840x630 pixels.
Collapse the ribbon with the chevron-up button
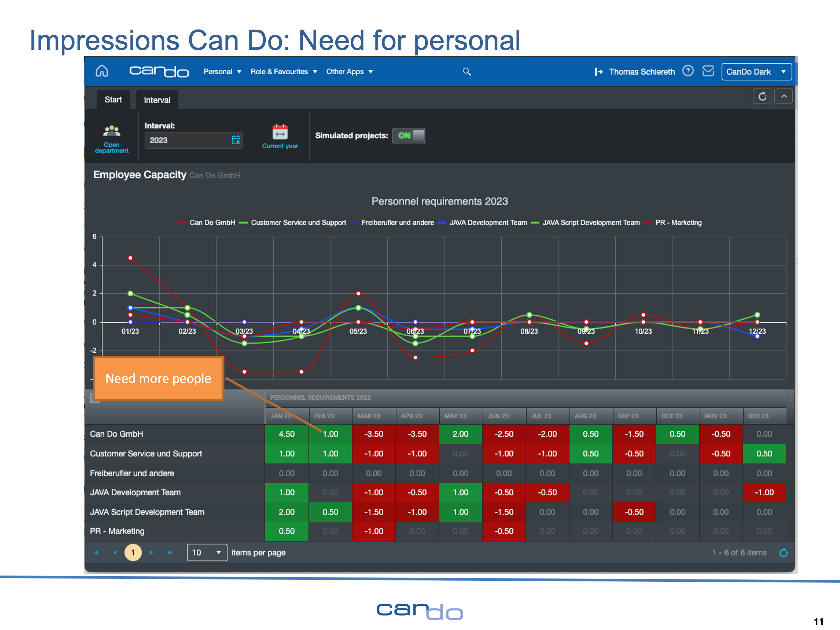click(784, 96)
